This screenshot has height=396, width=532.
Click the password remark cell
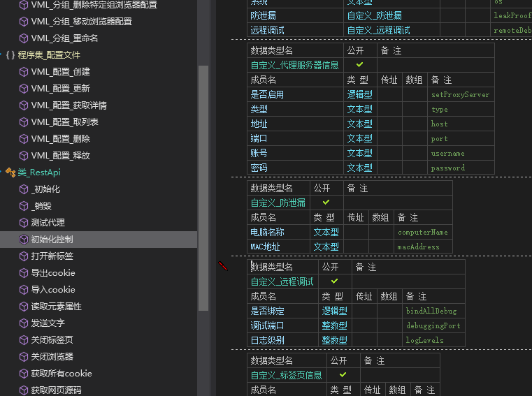click(461, 168)
